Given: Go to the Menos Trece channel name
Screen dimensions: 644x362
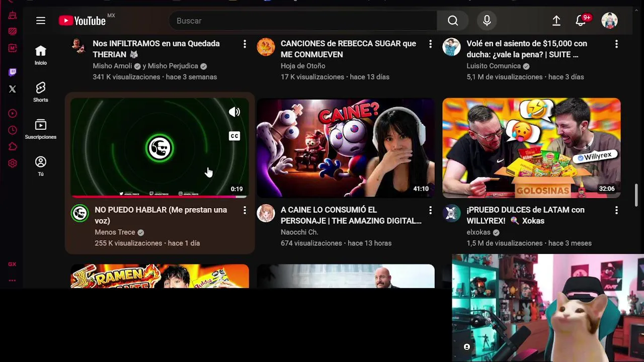Looking at the screenshot, I should click(x=115, y=232).
